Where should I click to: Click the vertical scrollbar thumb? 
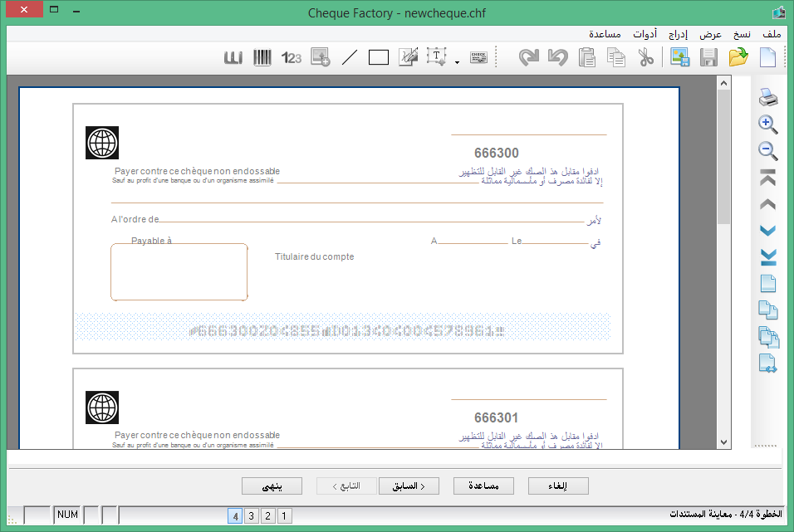pyautogui.click(x=723, y=157)
